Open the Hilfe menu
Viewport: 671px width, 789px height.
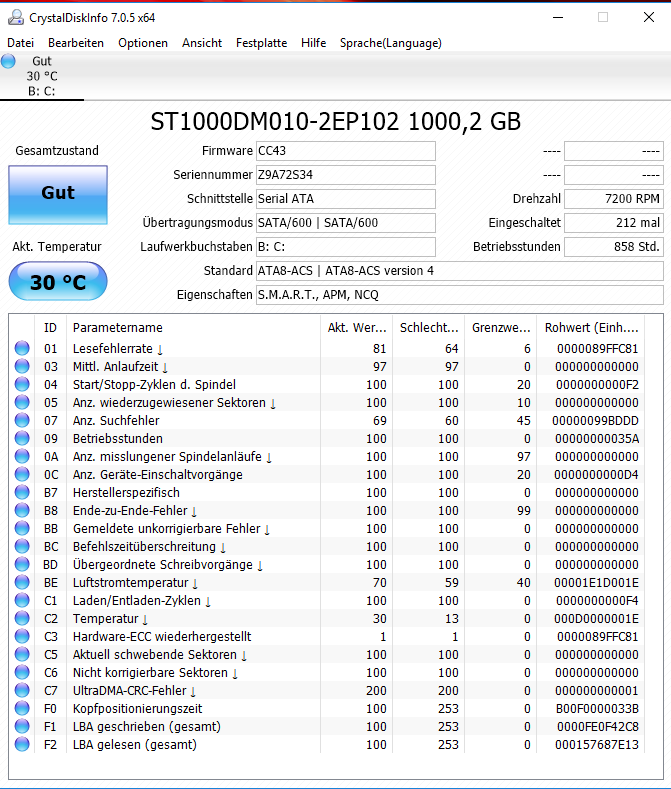pyautogui.click(x=314, y=43)
